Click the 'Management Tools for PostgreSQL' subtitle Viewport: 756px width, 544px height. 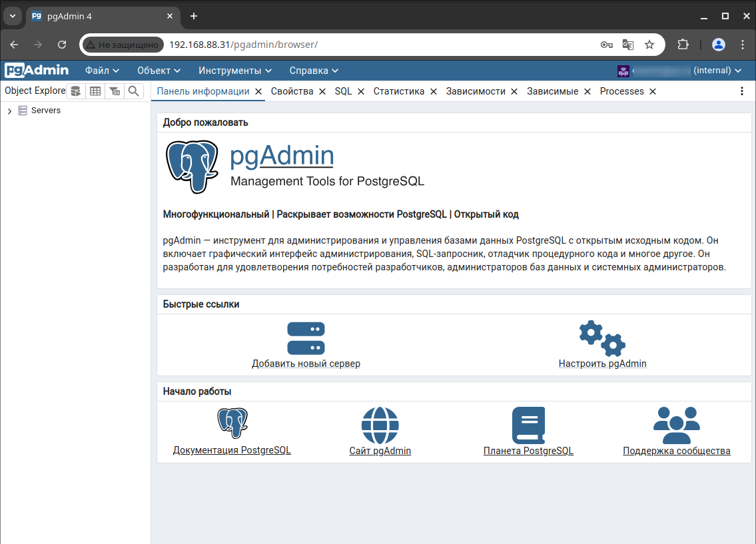click(327, 181)
